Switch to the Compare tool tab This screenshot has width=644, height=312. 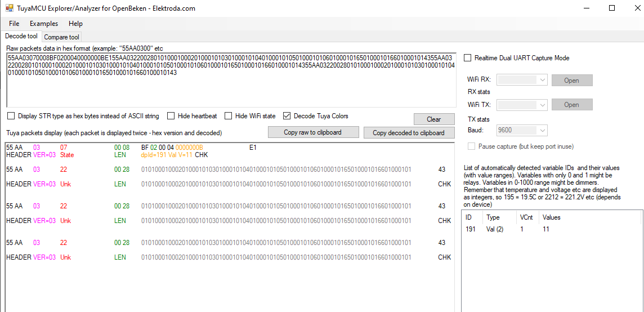tap(61, 37)
